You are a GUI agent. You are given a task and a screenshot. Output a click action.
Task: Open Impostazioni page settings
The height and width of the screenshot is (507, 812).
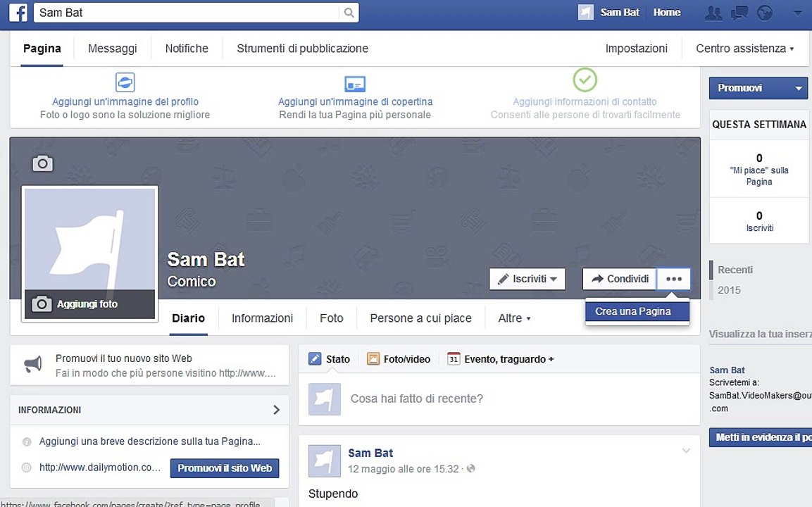pos(637,49)
